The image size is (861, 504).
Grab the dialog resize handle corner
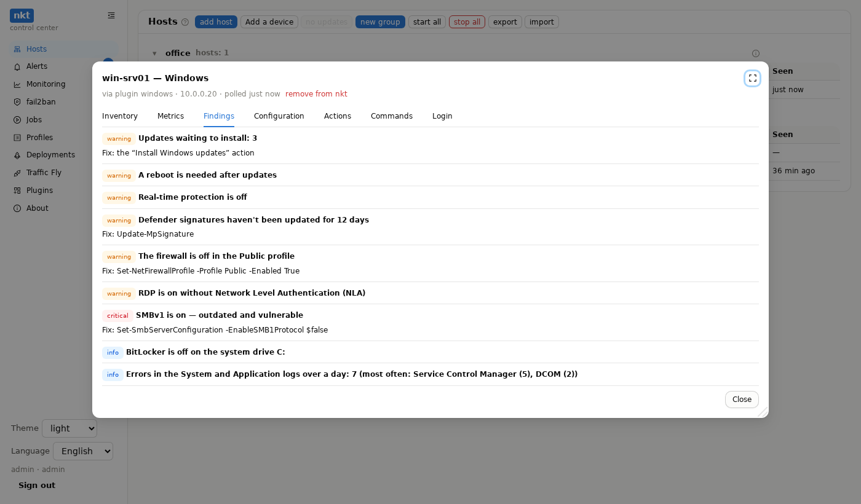point(763,412)
